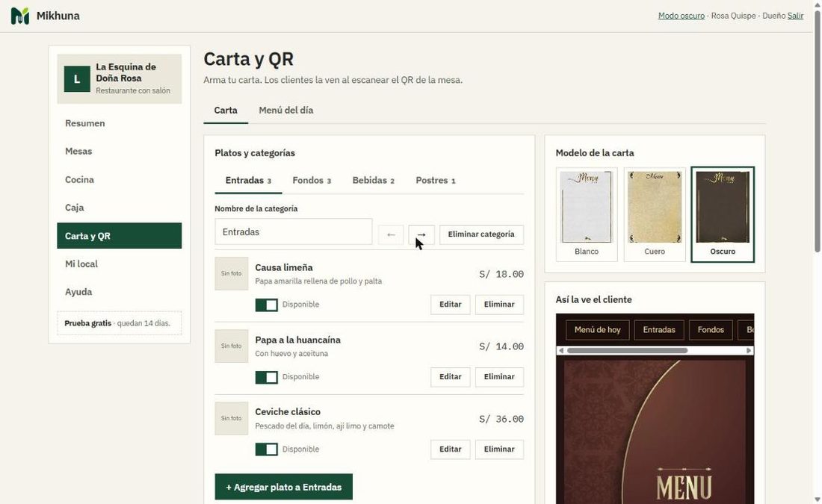Click the Rosa Quispe user name
Image resolution: width=822 pixels, height=504 pixels.
coord(733,16)
